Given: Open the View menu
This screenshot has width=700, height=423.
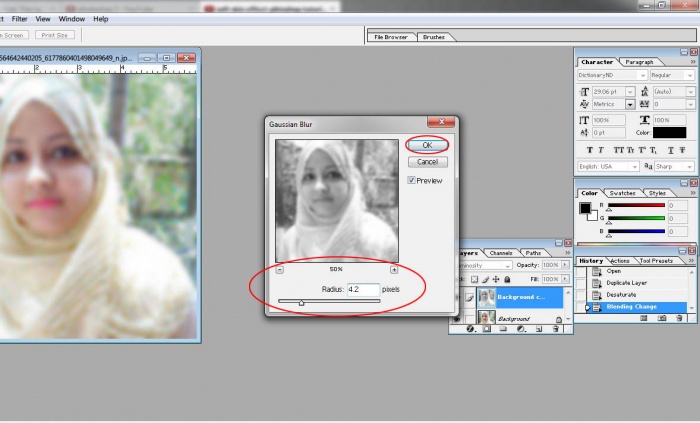Looking at the screenshot, I should [x=43, y=19].
